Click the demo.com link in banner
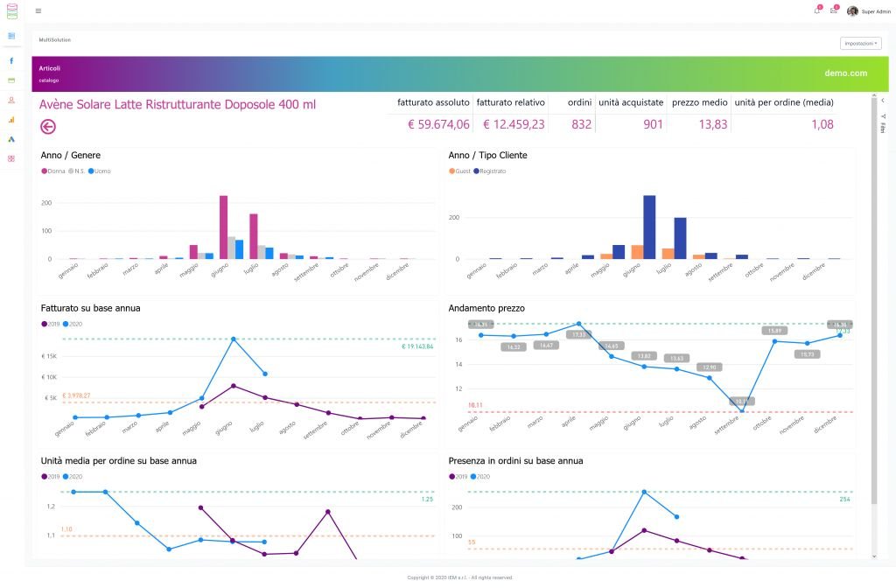The height and width of the screenshot is (588, 896). pos(845,73)
